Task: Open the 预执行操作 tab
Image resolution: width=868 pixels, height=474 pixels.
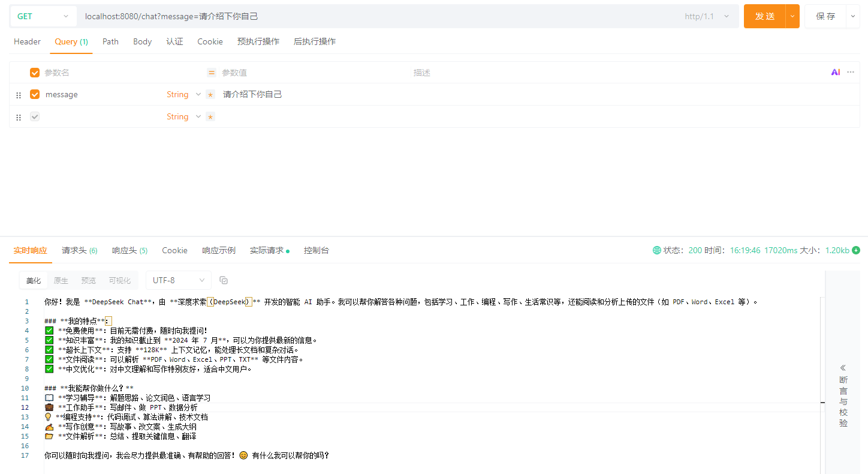Action: (x=258, y=41)
